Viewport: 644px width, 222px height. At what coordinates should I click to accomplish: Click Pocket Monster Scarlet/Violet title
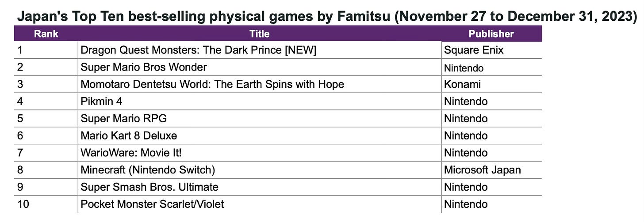pos(152,204)
